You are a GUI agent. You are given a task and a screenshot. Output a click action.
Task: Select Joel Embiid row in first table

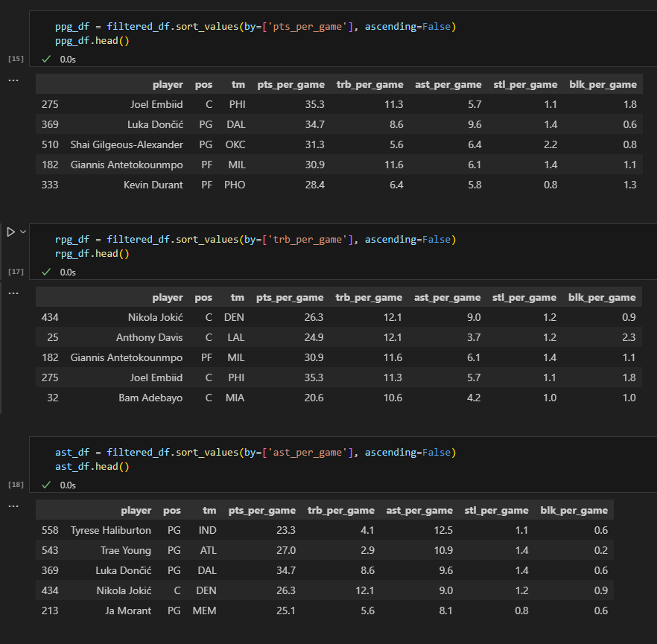[x=339, y=104]
